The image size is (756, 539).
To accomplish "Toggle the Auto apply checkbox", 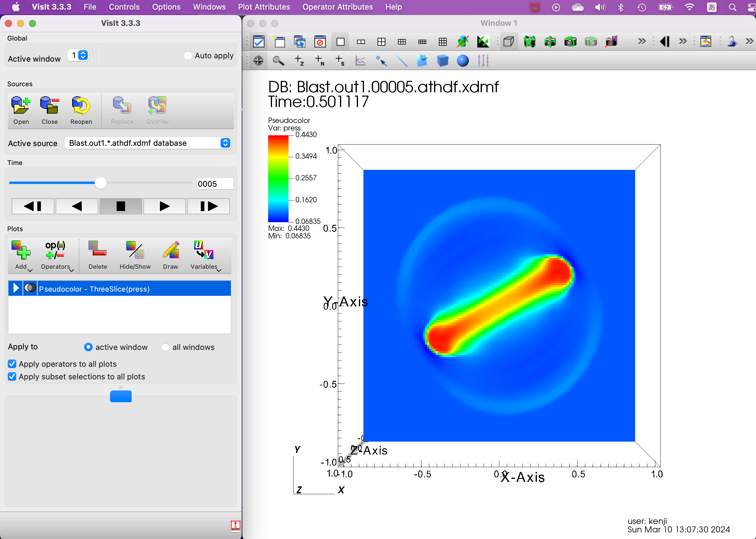I will (188, 55).
